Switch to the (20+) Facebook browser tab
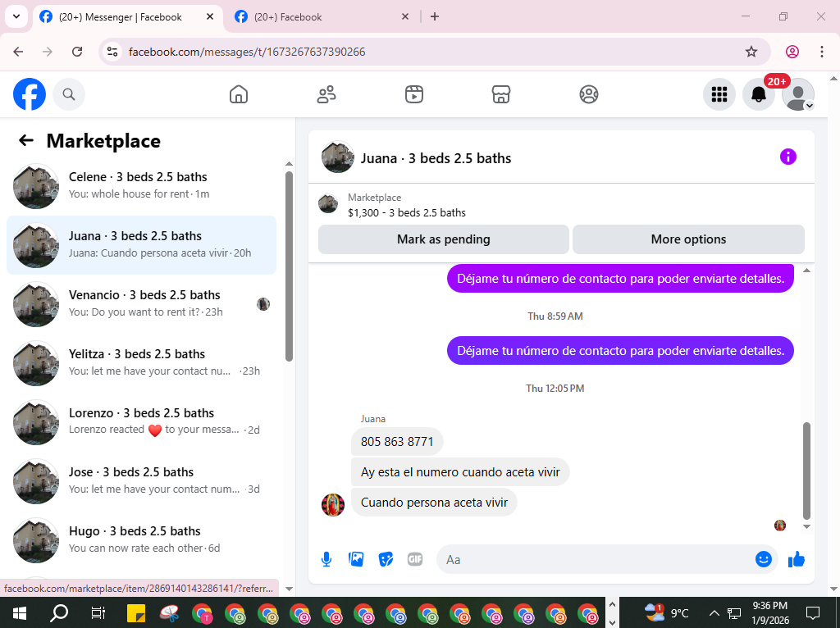The image size is (840, 628). [321, 17]
